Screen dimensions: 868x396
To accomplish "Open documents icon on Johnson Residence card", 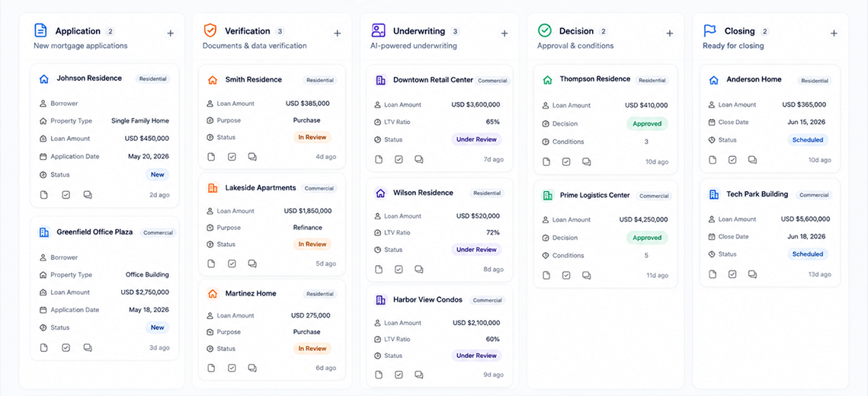I will point(43,195).
